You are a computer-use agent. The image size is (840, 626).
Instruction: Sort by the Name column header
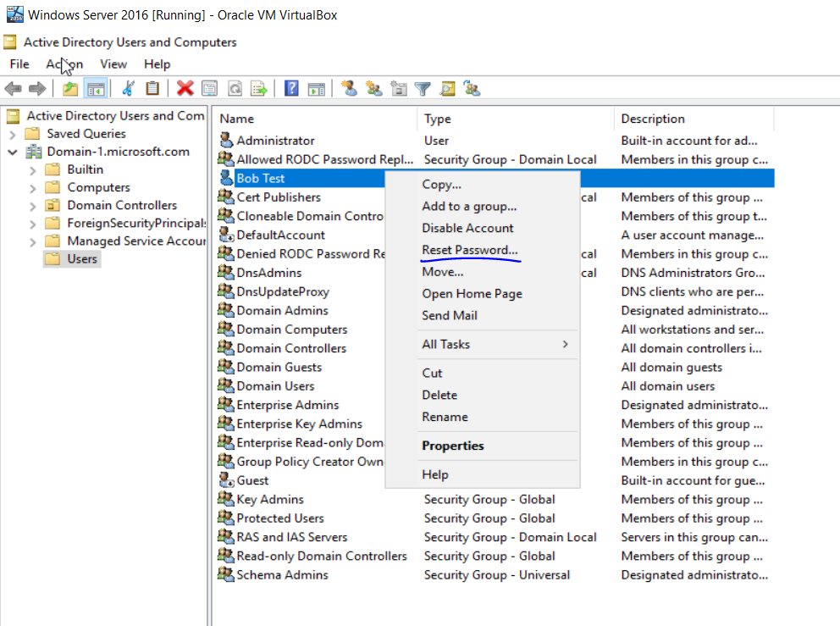pos(316,119)
